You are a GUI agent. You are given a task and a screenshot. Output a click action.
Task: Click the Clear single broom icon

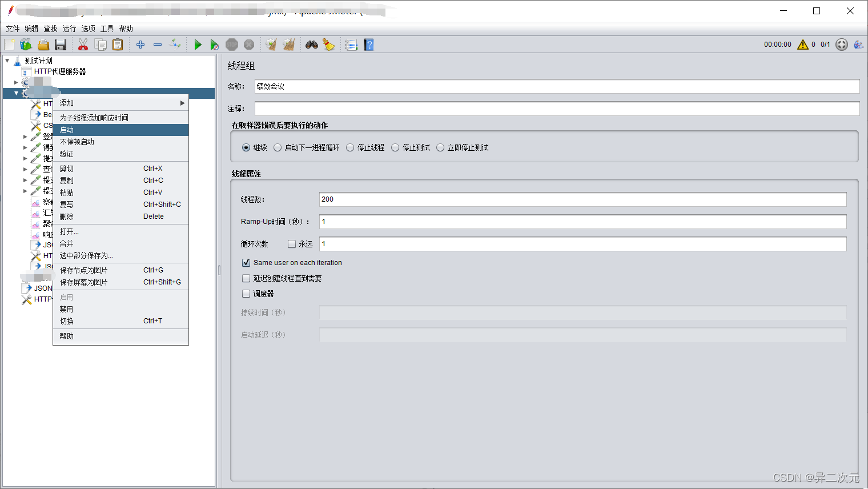(271, 45)
